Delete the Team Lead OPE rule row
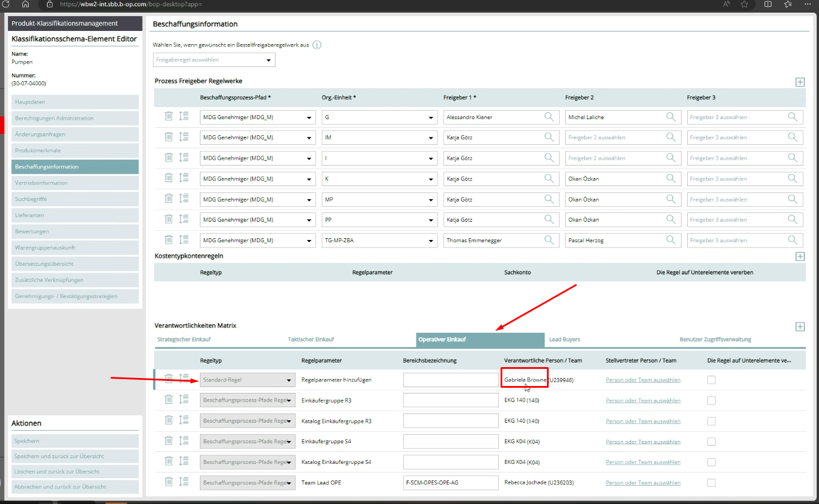The height and width of the screenshot is (504, 819). click(x=168, y=482)
